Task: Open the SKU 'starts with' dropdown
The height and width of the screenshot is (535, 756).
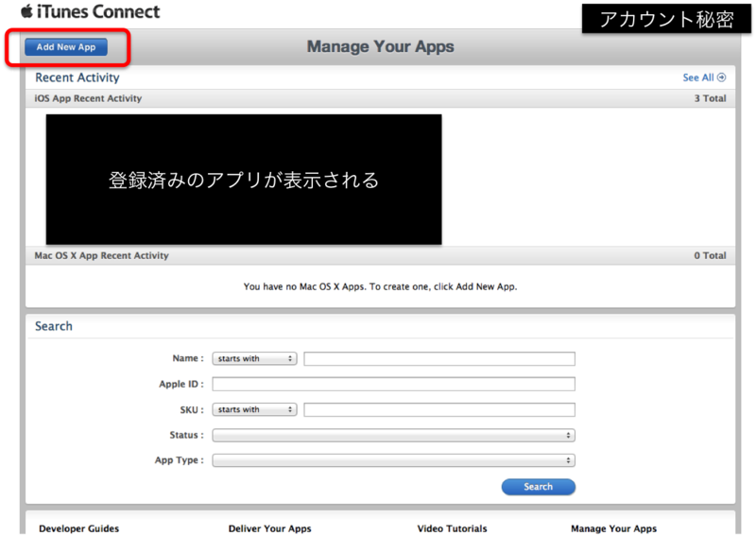Action: [x=254, y=409]
